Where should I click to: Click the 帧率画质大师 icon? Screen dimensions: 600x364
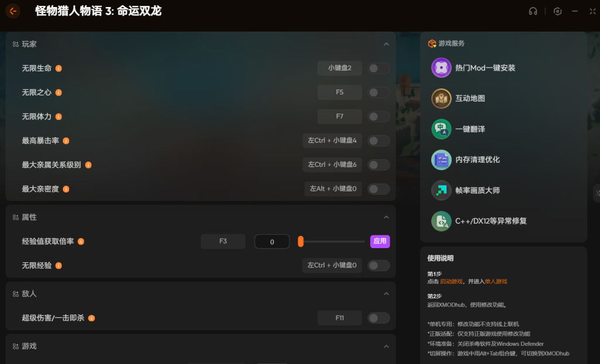tap(441, 190)
